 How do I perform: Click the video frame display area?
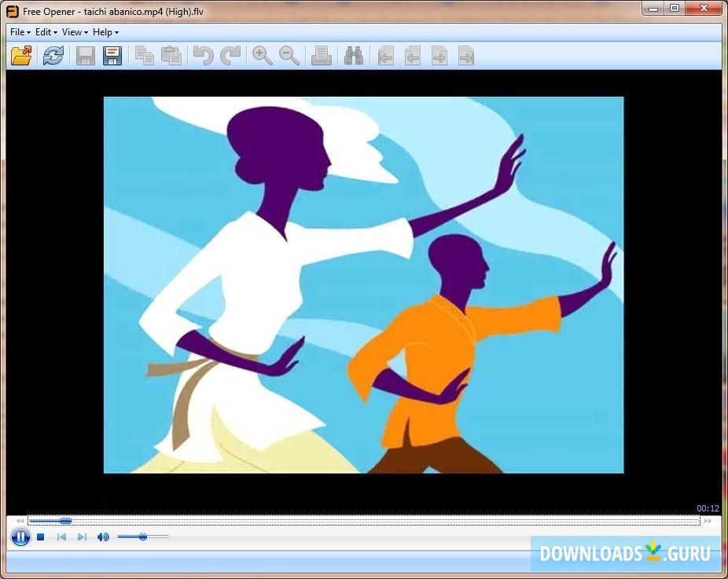363,284
